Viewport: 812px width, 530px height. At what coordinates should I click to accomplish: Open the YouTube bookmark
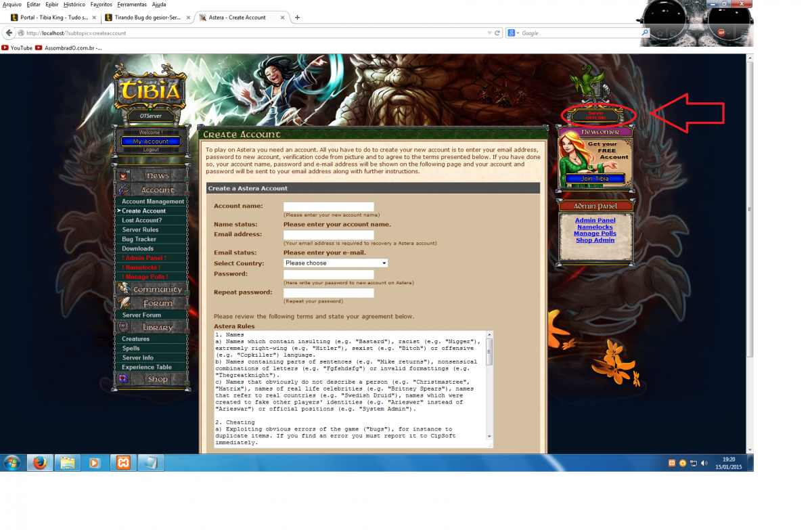17,48
